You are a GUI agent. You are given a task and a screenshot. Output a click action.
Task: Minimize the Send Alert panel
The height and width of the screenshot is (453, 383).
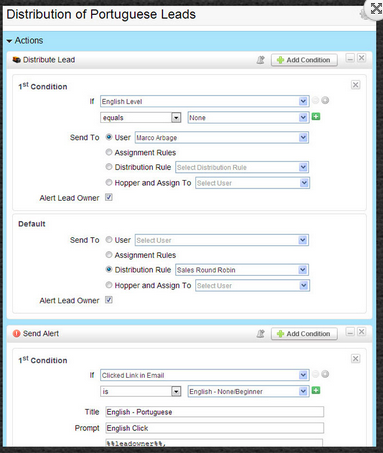point(350,332)
